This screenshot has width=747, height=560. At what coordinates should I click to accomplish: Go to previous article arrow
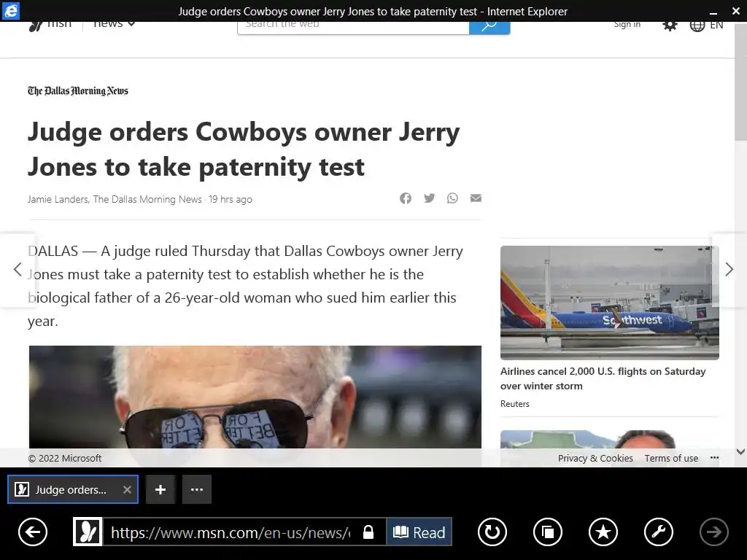point(18,270)
